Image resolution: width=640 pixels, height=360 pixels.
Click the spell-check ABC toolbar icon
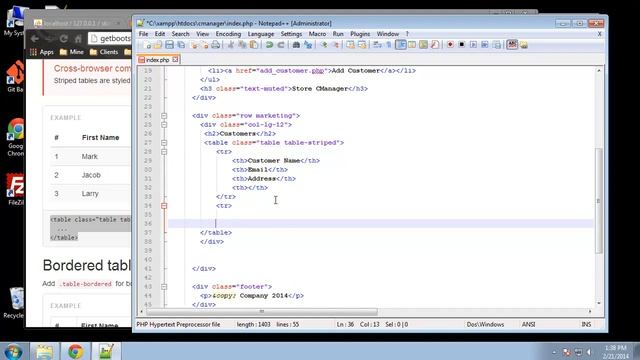pos(512,45)
